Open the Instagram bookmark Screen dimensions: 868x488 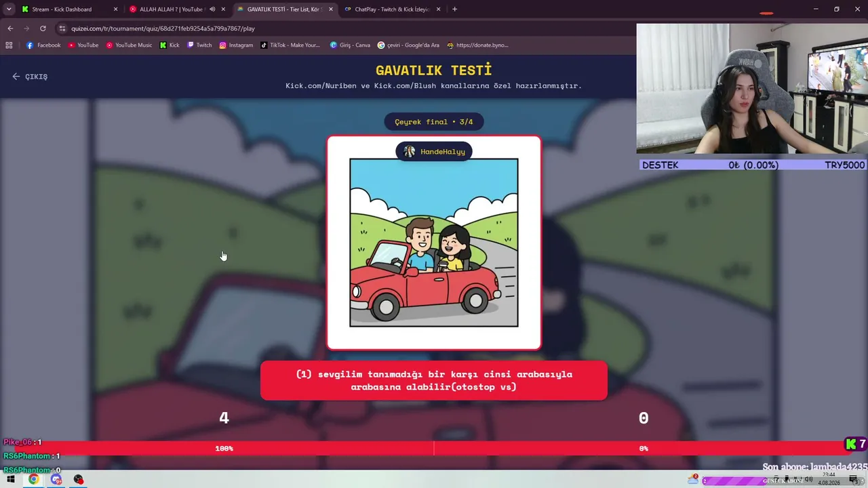point(236,45)
